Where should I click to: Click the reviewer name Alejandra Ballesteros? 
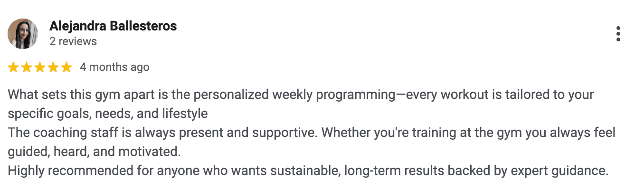[113, 26]
